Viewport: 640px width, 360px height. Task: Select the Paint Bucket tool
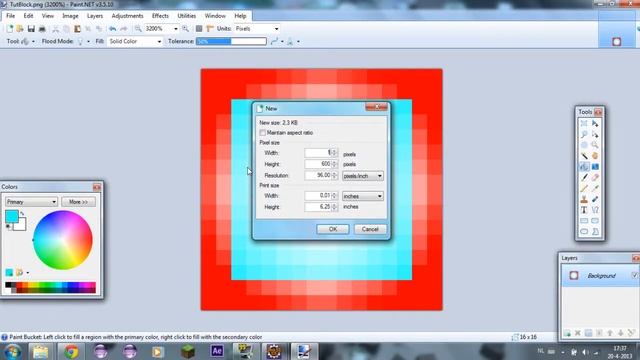584,167
